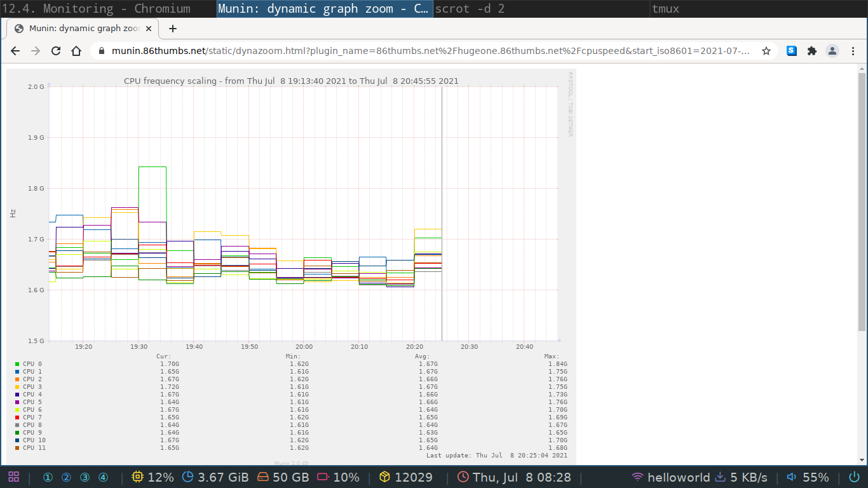The image size is (868, 488).
Task: Click the CPU 3 yellow legend swatch
Action: click(17, 387)
